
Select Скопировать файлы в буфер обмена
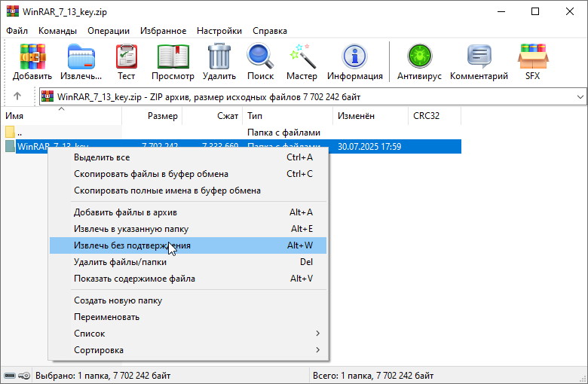point(188,174)
